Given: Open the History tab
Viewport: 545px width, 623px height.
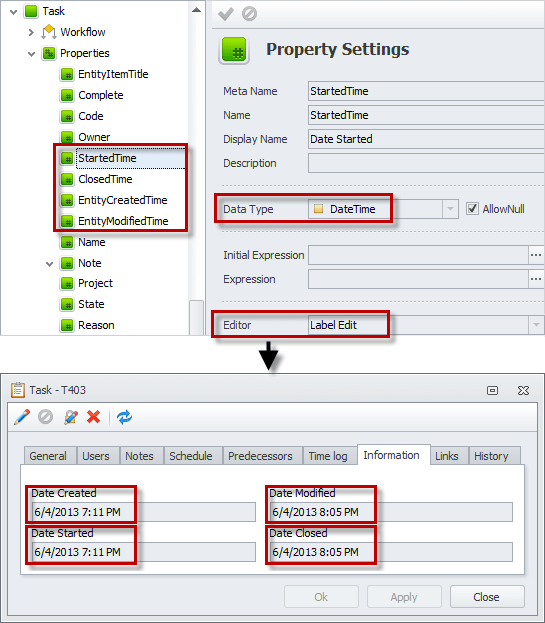Looking at the screenshot, I should [x=491, y=456].
